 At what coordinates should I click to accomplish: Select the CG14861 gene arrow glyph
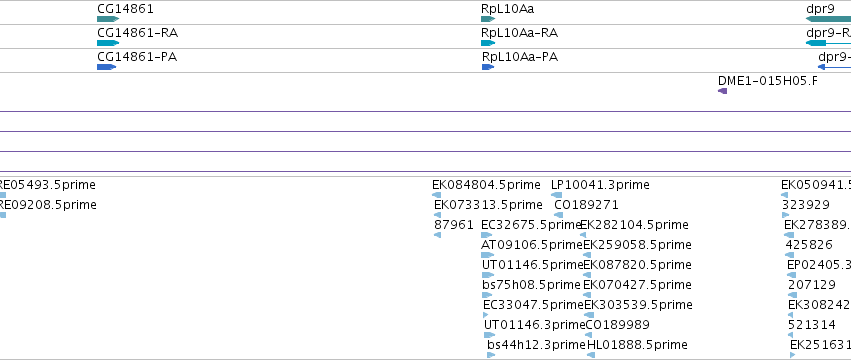tap(107, 19)
